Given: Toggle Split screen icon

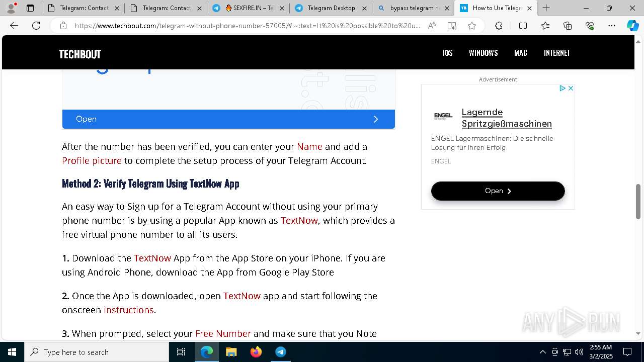Looking at the screenshot, I should [523, 26].
